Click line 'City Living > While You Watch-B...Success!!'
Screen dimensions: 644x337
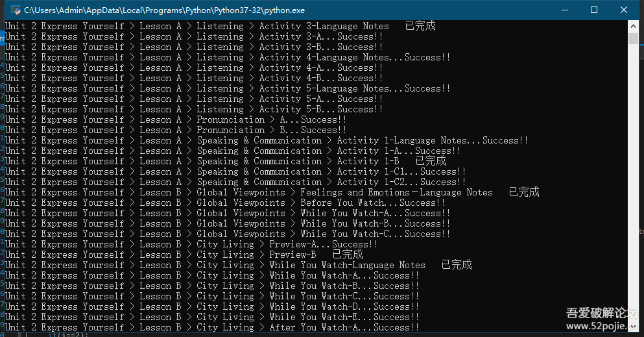click(x=212, y=286)
